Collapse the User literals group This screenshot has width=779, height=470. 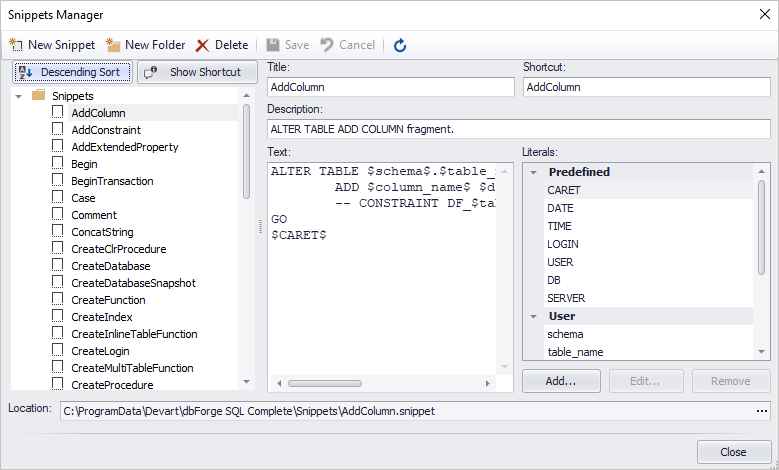(534, 316)
